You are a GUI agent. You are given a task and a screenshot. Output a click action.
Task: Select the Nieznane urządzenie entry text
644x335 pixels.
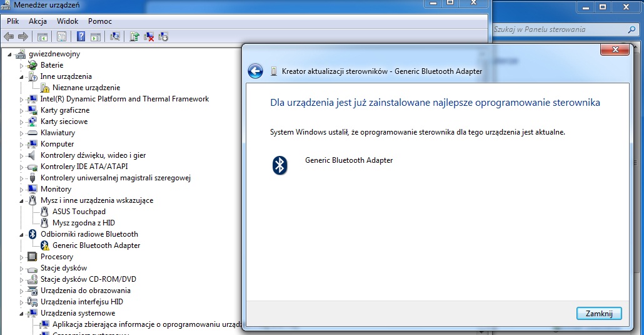click(x=86, y=88)
